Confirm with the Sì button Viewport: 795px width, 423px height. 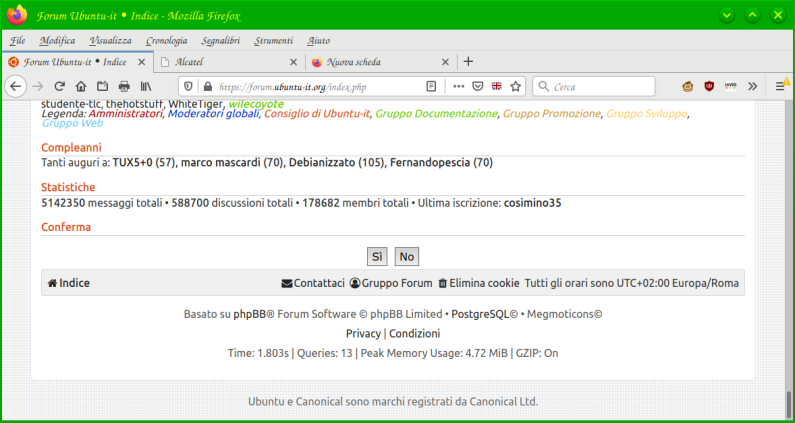pos(377,257)
